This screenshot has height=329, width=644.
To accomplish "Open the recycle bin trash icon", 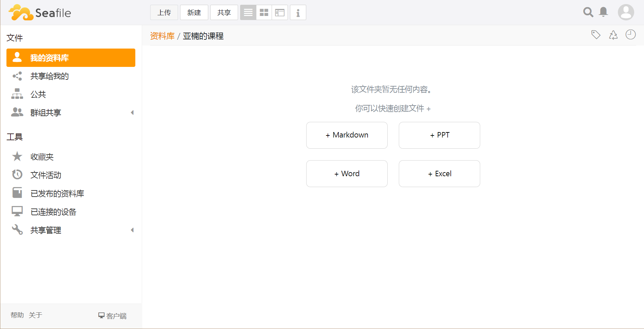I will (613, 35).
